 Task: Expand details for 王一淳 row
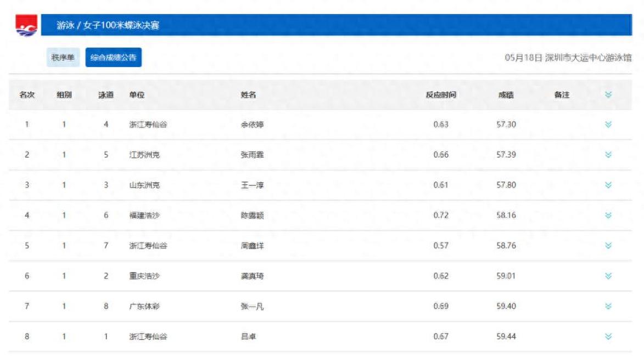[x=608, y=185]
